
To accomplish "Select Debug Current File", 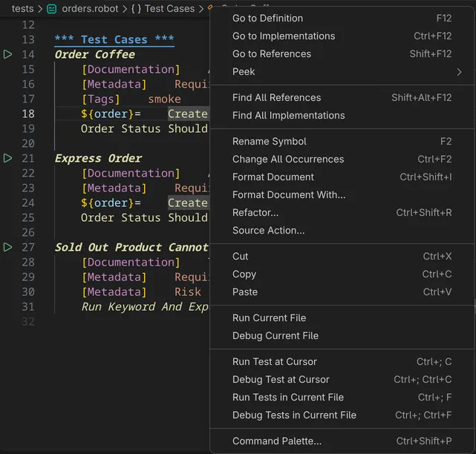I will tap(342, 336).
